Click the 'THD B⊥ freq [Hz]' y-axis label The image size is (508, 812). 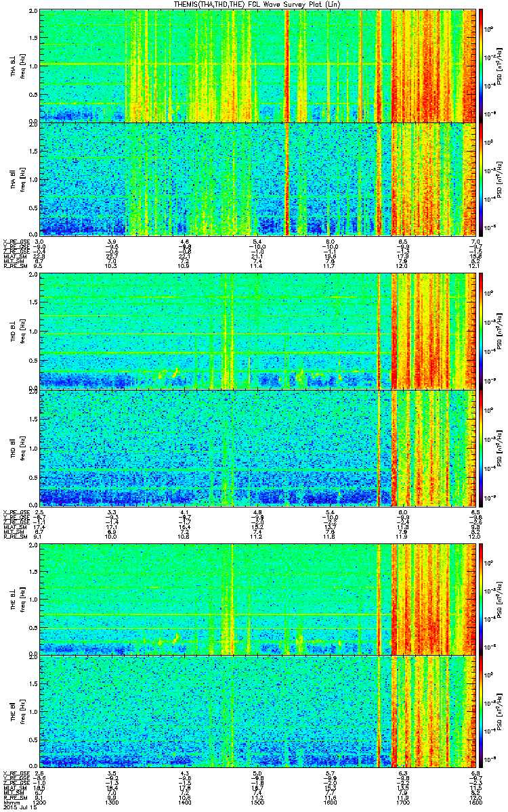click(17, 330)
